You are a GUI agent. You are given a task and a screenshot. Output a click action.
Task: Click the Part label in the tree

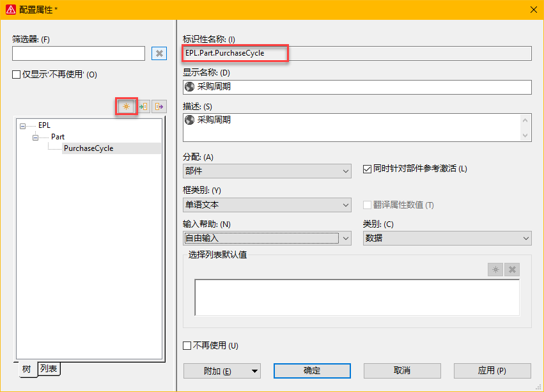click(x=58, y=137)
